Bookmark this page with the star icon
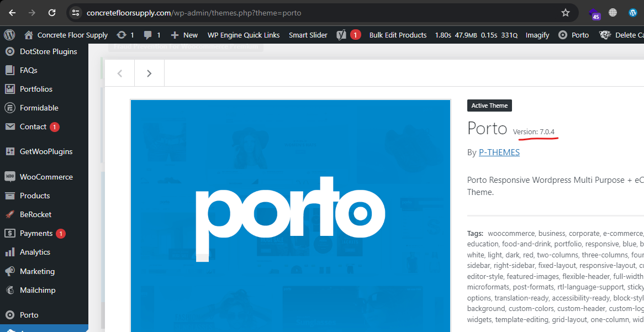 (x=566, y=13)
